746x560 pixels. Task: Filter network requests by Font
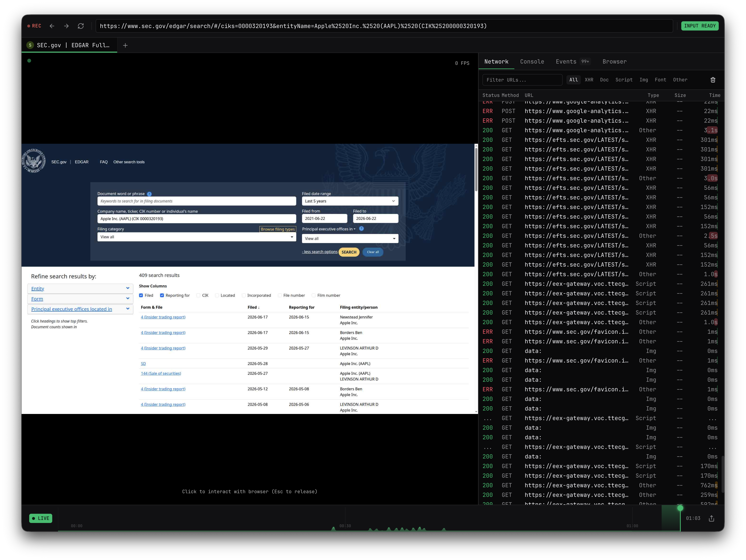(x=660, y=80)
